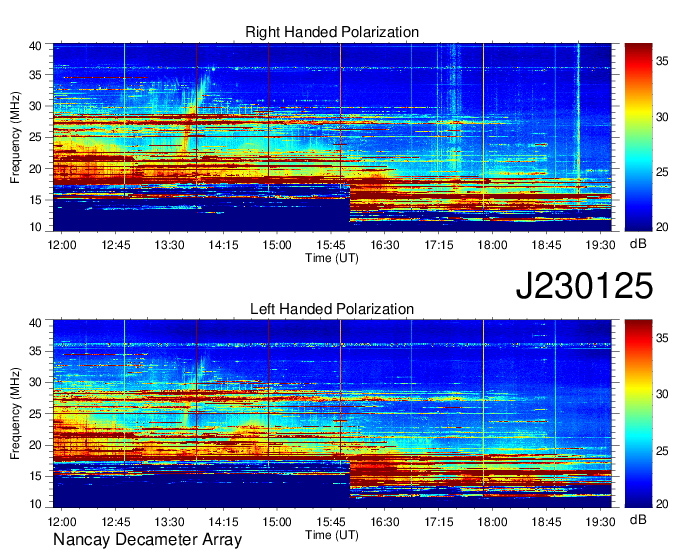This screenshot has height=552, width=680.
Task: Select the J230125 observation label
Action: (584, 286)
